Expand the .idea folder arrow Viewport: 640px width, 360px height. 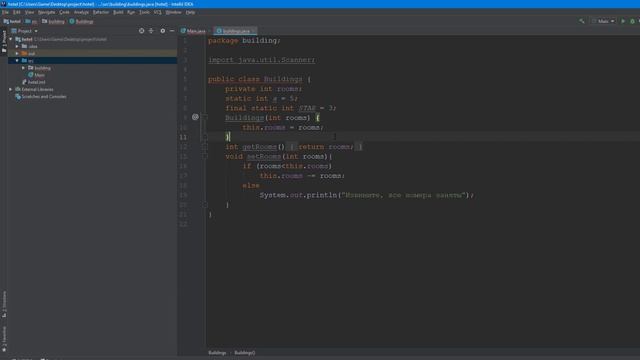pos(17,47)
